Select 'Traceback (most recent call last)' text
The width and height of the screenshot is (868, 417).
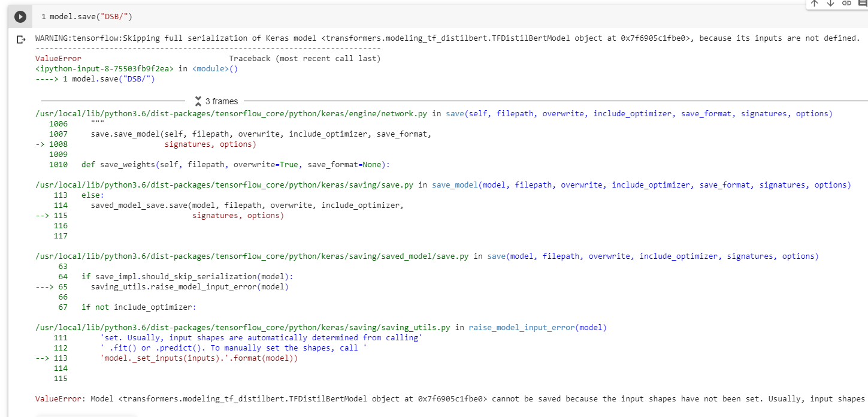[x=305, y=59]
